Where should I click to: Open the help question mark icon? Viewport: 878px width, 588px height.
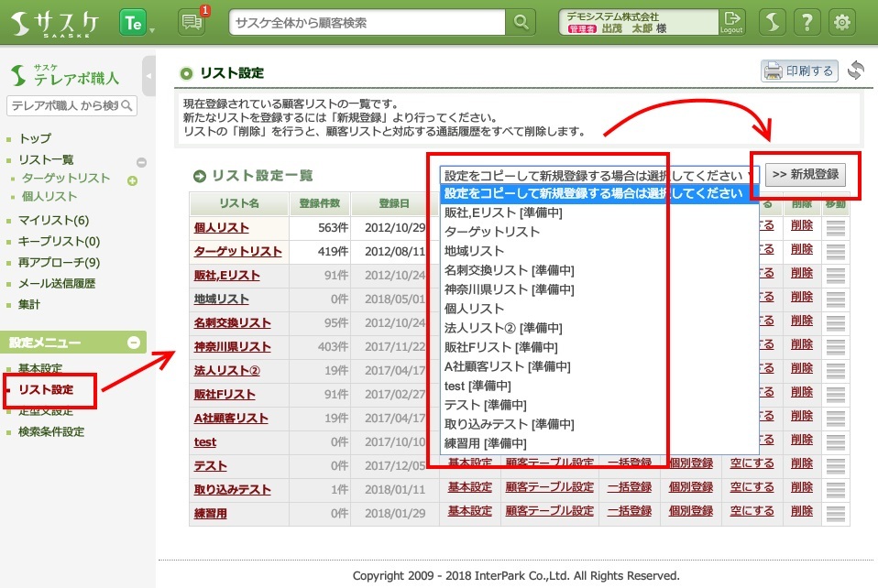pos(807,23)
